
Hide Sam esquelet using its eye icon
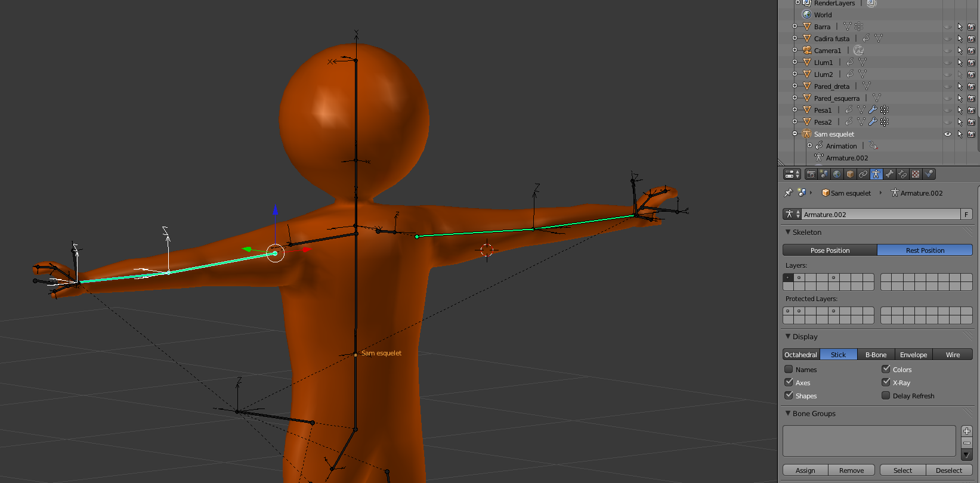click(x=948, y=134)
